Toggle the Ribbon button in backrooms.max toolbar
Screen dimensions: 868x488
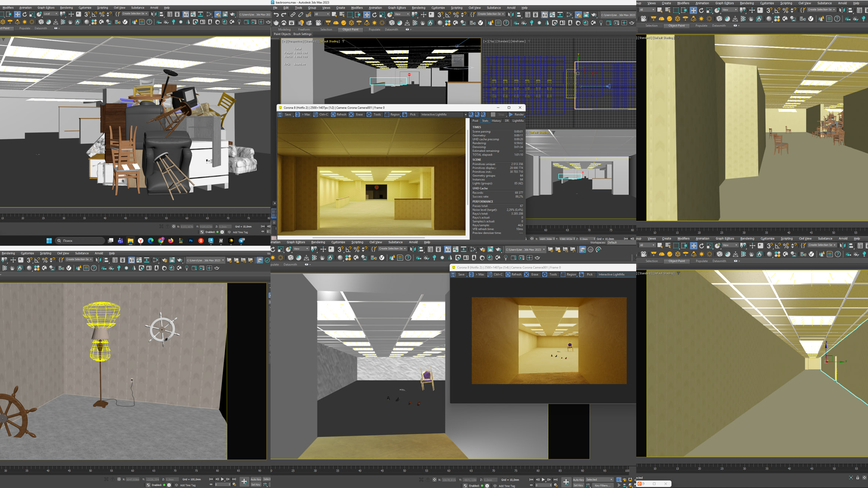point(545,14)
